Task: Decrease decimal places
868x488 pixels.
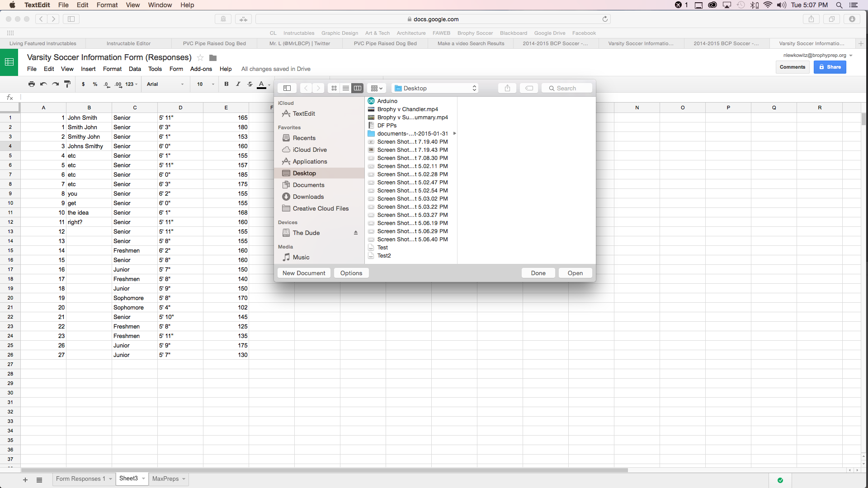Action: pyautogui.click(x=107, y=84)
